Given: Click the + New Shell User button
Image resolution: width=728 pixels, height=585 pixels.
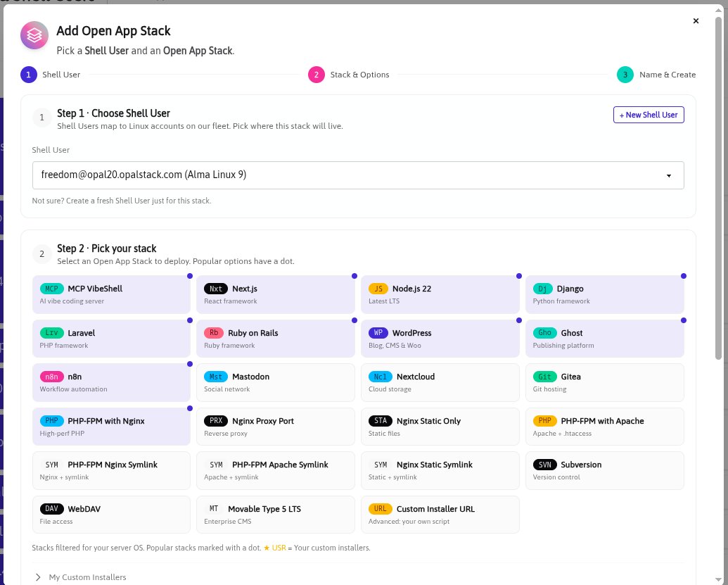Looking at the screenshot, I should pos(648,115).
